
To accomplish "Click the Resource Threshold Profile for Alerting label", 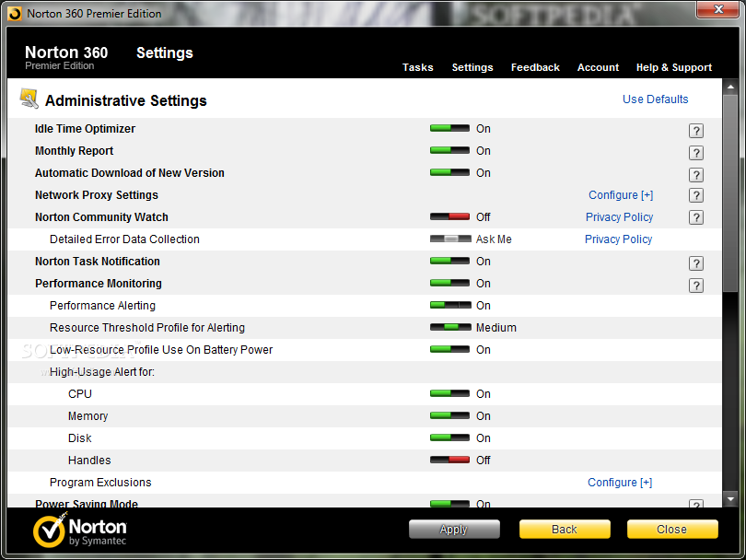I will tap(147, 328).
